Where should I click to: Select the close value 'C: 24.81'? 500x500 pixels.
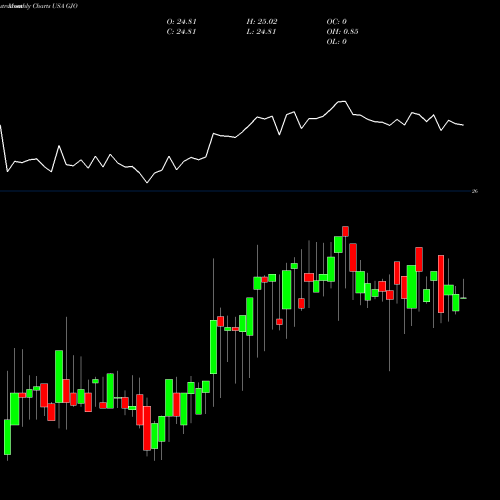pyautogui.click(x=181, y=32)
